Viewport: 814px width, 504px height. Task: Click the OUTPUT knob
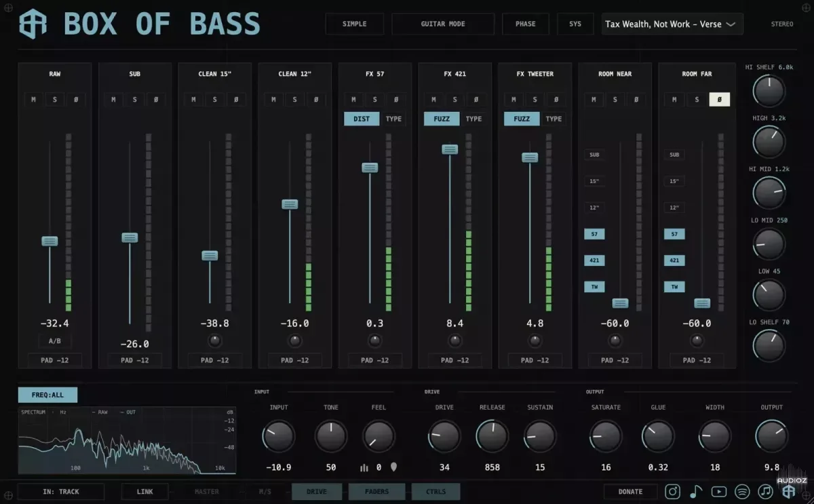[x=772, y=436]
